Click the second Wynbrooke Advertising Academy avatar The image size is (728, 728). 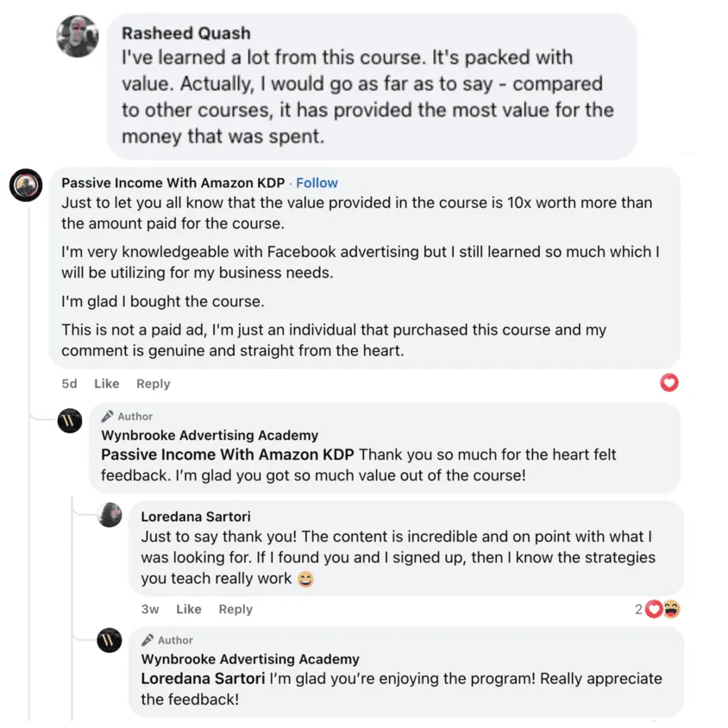[110, 641]
